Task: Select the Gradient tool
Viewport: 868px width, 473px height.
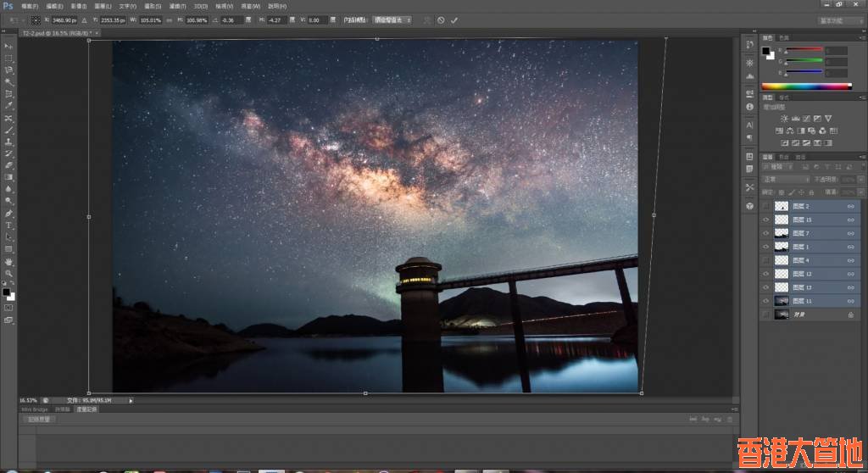Action: (8, 177)
